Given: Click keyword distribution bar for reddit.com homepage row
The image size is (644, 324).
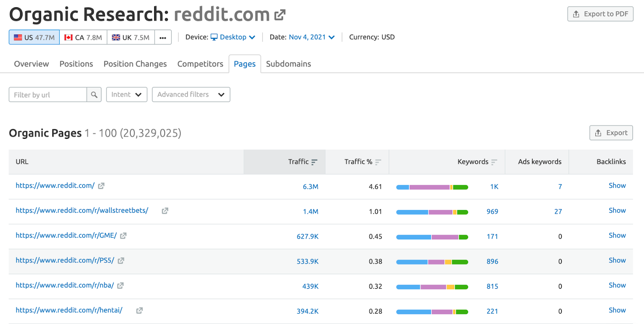Looking at the screenshot, I should (x=432, y=187).
